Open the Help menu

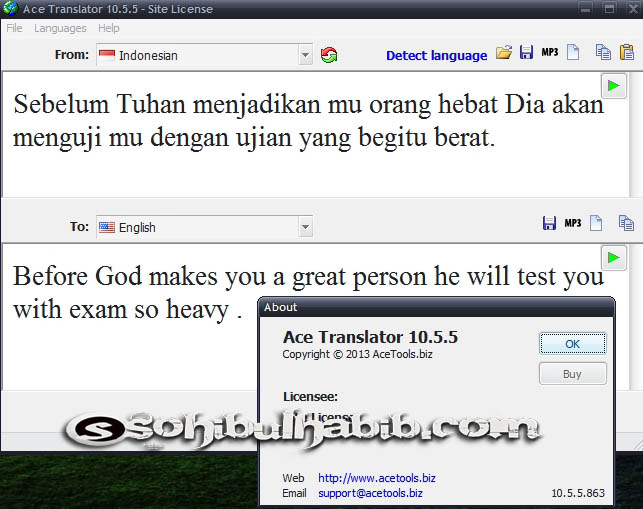pyautogui.click(x=109, y=28)
